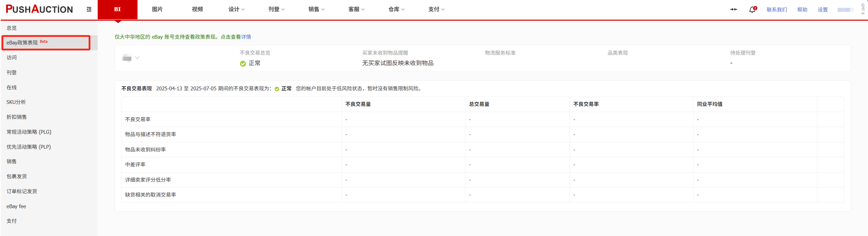Viewport: 868px width, 236px height.
Task: Open the 图片 tab
Action: 157,9
